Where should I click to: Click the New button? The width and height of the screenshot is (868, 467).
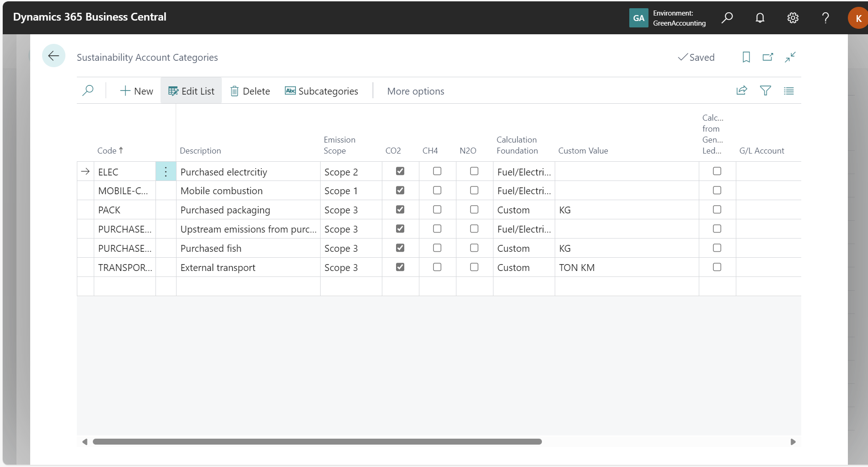(136, 91)
